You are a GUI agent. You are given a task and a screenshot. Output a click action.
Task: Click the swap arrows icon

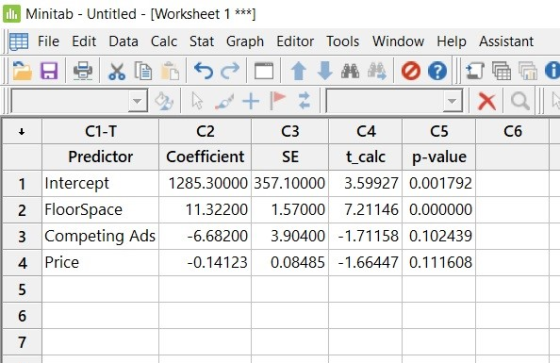click(x=304, y=101)
